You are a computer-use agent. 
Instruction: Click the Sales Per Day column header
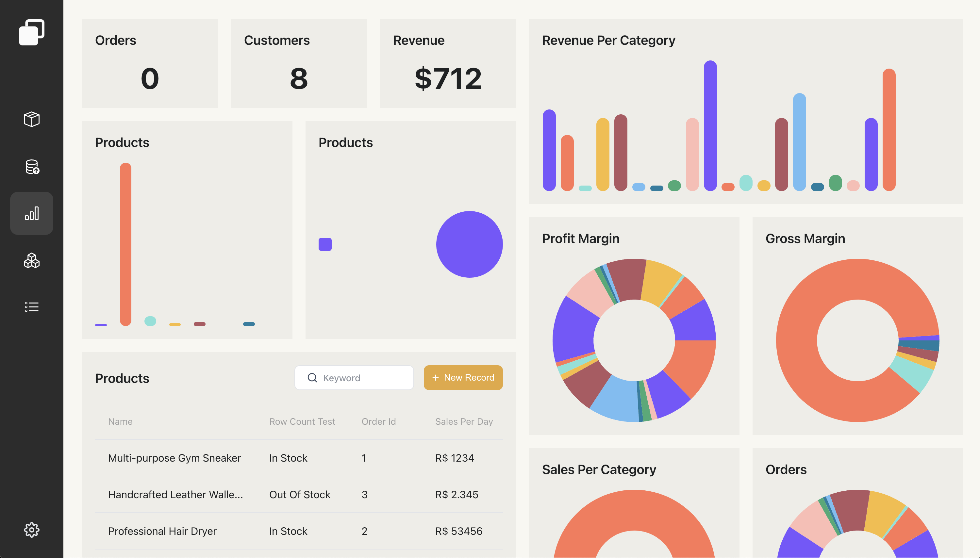(463, 421)
